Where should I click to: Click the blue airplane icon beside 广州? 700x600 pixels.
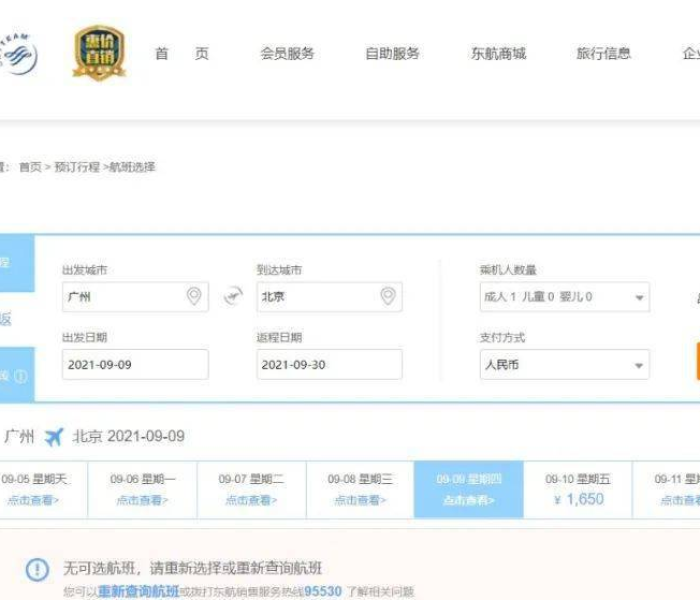click(54, 437)
